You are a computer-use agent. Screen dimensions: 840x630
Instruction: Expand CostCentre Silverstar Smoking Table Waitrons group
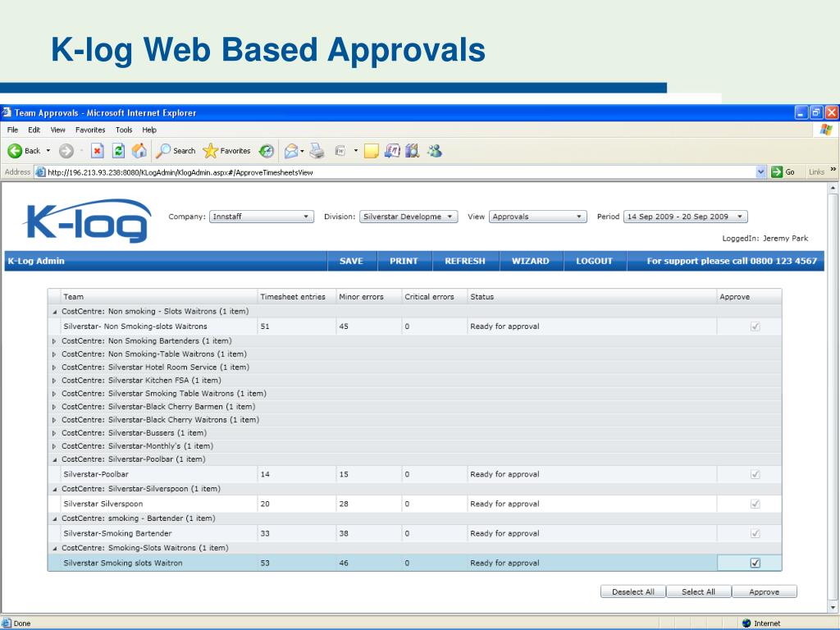click(x=54, y=394)
